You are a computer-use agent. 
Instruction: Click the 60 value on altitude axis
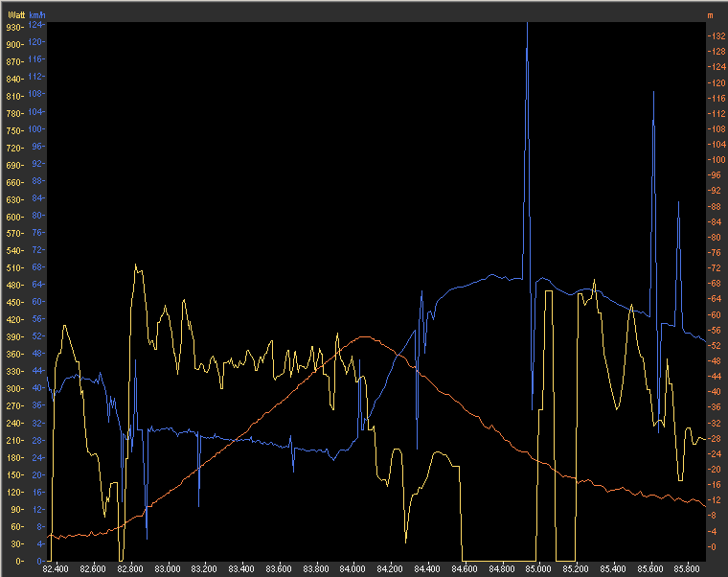tap(714, 314)
